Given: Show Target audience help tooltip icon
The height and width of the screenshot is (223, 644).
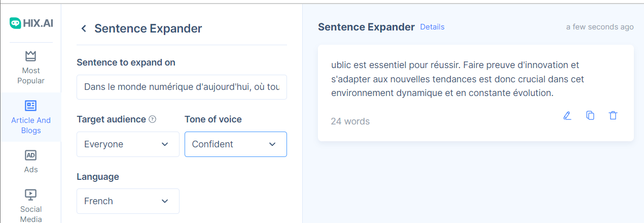Looking at the screenshot, I should [152, 120].
